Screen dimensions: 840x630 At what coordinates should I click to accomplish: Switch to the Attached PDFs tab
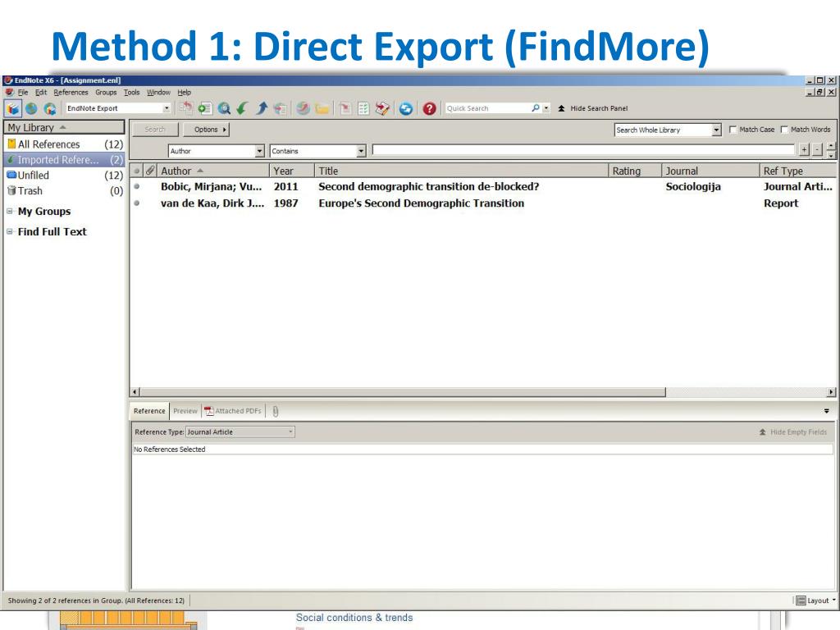(x=233, y=411)
